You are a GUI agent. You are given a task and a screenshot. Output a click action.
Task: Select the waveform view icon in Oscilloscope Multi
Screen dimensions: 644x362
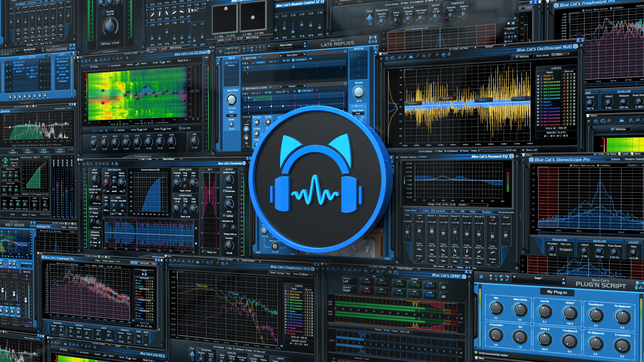400,58
